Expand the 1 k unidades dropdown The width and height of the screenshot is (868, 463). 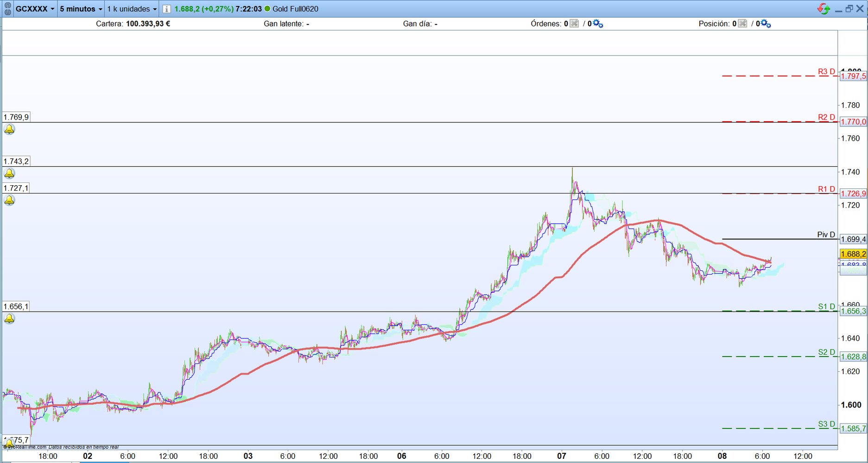tap(132, 9)
